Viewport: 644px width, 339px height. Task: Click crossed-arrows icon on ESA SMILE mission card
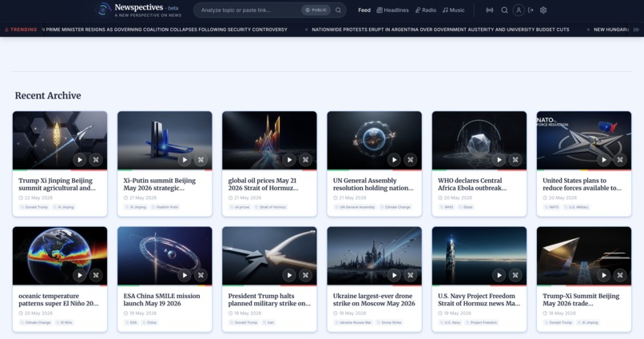click(201, 275)
